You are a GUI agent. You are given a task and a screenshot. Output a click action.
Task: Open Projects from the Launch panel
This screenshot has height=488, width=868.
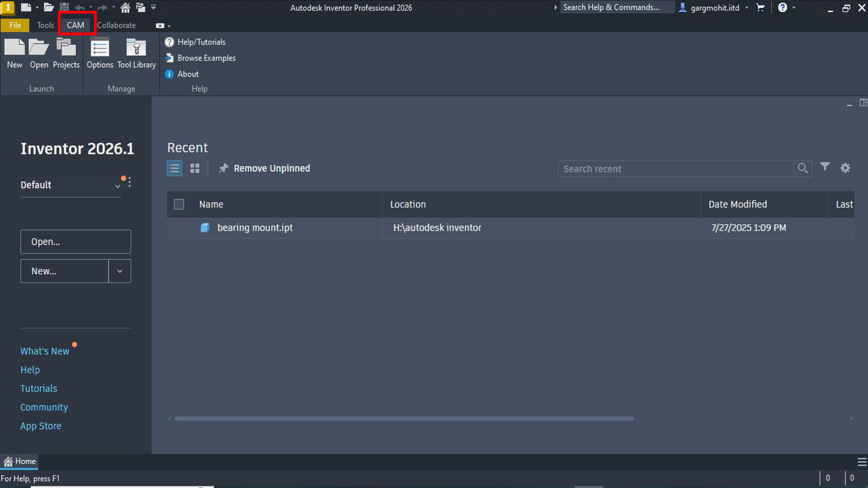coord(66,53)
